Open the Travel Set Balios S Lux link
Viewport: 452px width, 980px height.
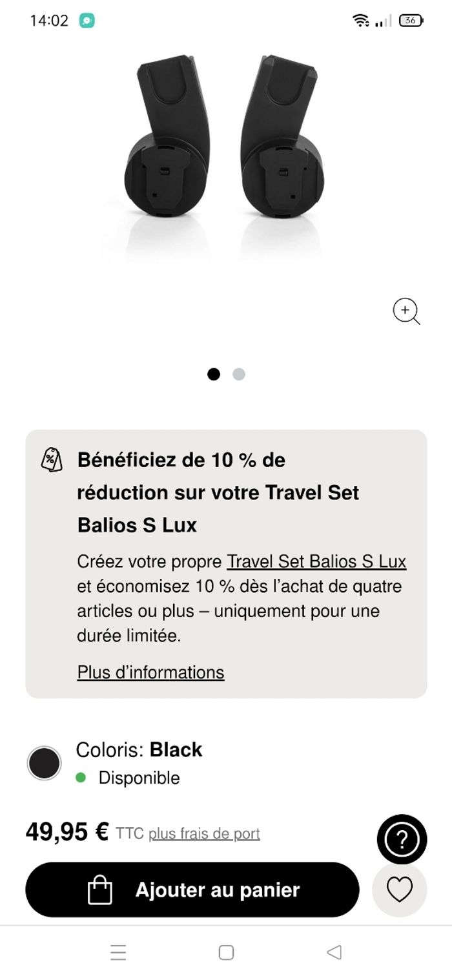tap(316, 561)
